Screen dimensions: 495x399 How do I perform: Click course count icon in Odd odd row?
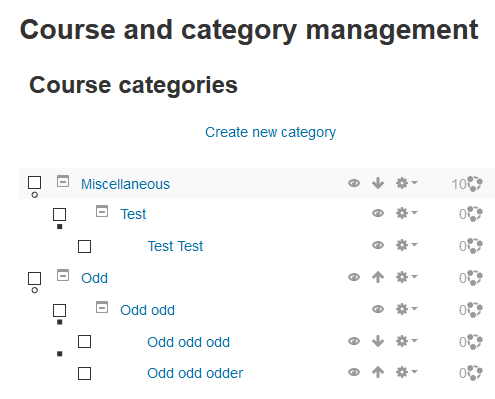474,310
